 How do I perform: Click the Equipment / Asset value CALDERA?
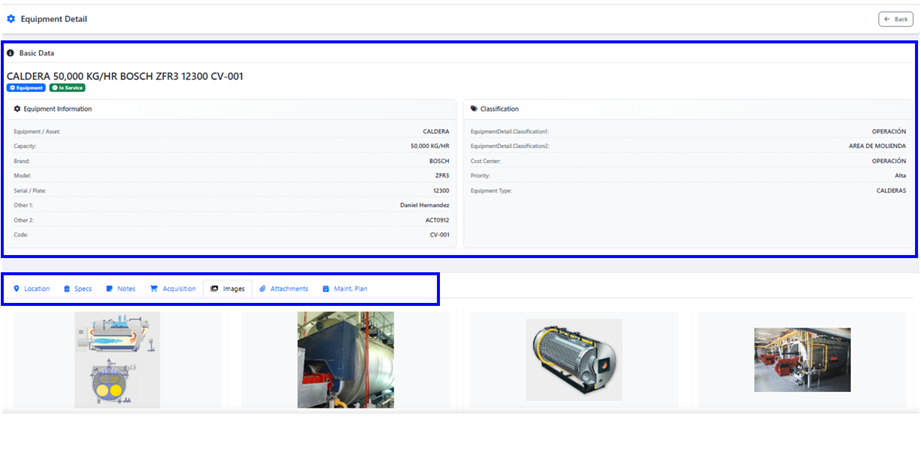coord(436,132)
